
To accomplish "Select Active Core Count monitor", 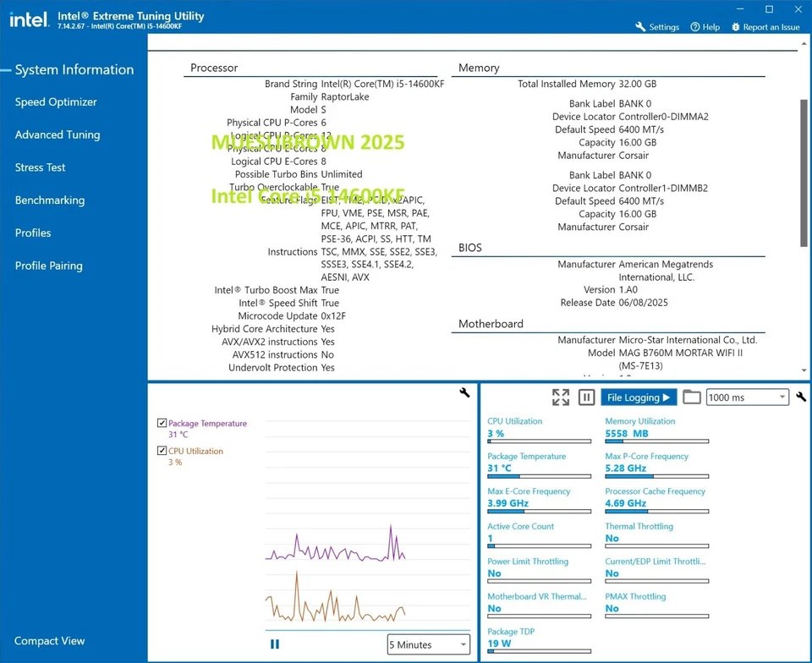I will click(539, 534).
